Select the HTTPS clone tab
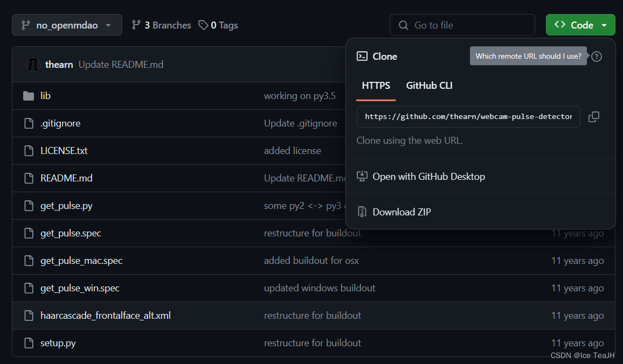 [376, 85]
